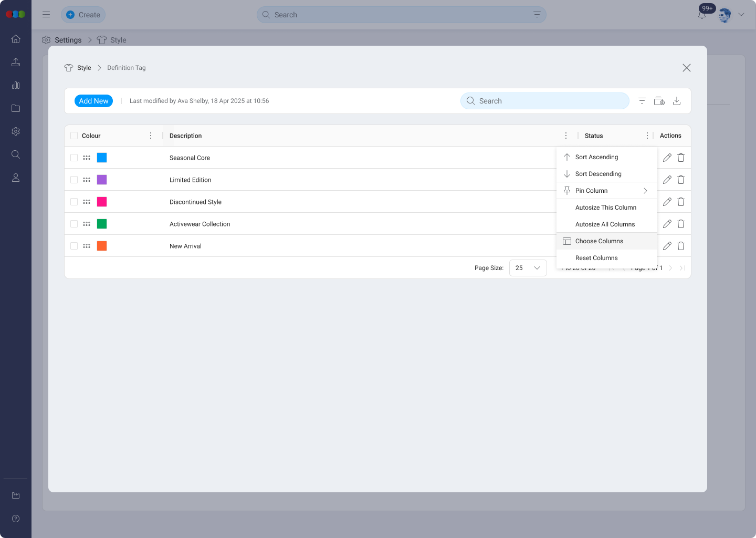Check the Limited Edition row checkbox
This screenshot has width=756, height=538.
[x=73, y=179]
